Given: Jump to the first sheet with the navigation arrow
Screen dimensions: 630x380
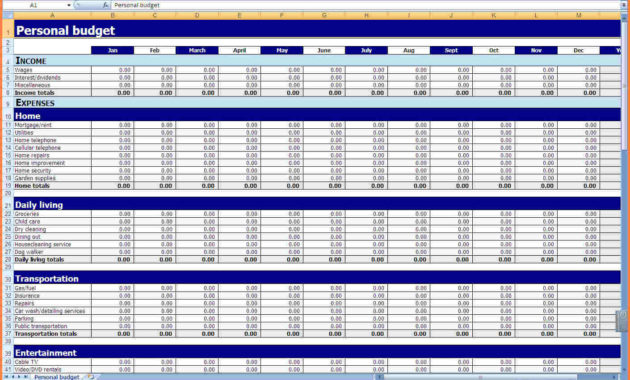Looking at the screenshot, I should point(6,377).
